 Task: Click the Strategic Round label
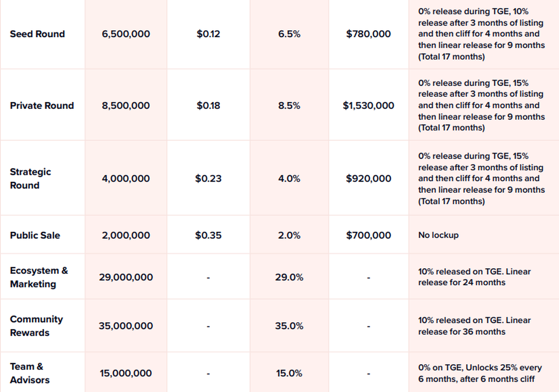(x=30, y=178)
